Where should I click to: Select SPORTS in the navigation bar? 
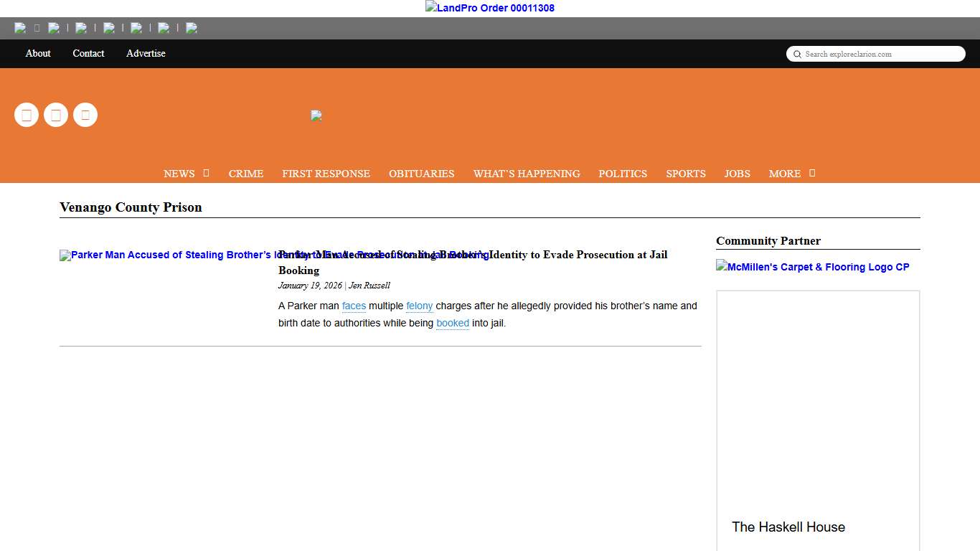(685, 174)
